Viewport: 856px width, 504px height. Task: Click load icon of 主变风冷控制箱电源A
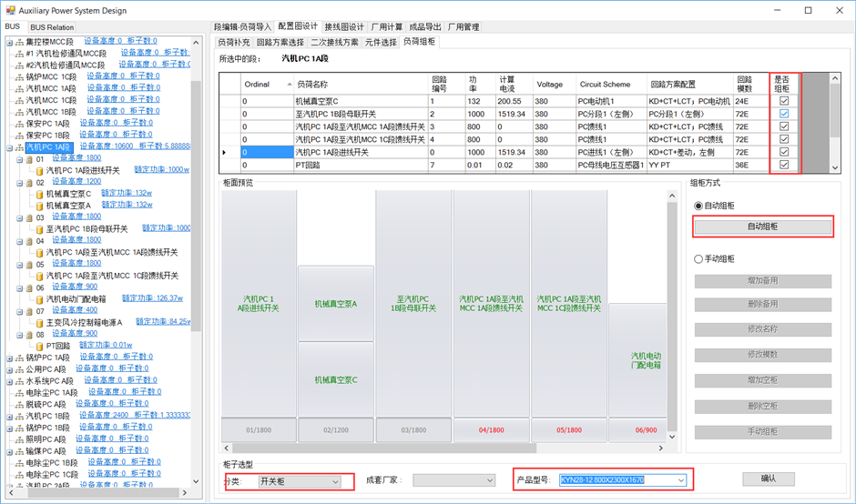coord(39,323)
